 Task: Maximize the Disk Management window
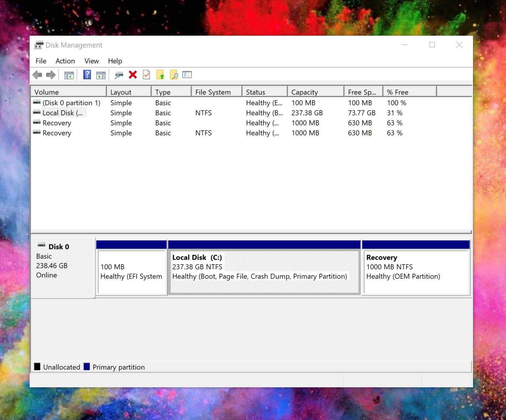click(x=432, y=45)
